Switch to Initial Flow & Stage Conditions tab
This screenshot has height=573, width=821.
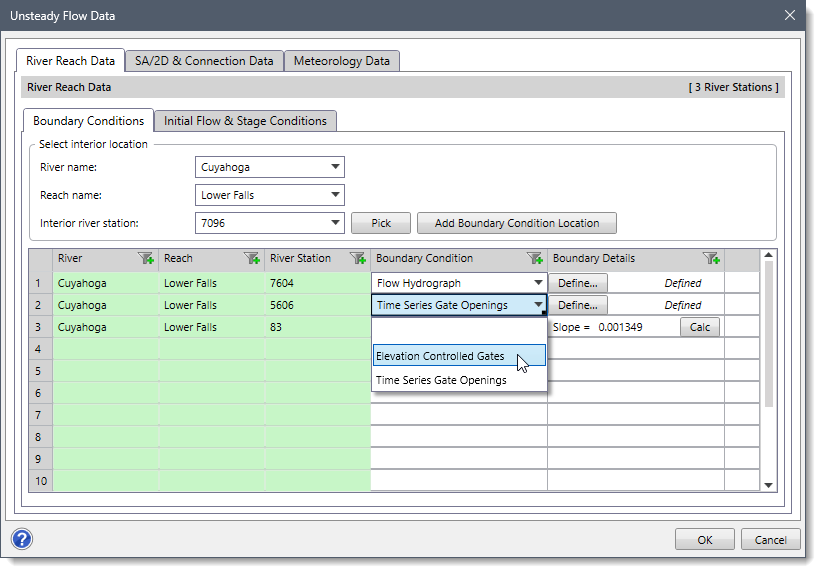tap(245, 121)
